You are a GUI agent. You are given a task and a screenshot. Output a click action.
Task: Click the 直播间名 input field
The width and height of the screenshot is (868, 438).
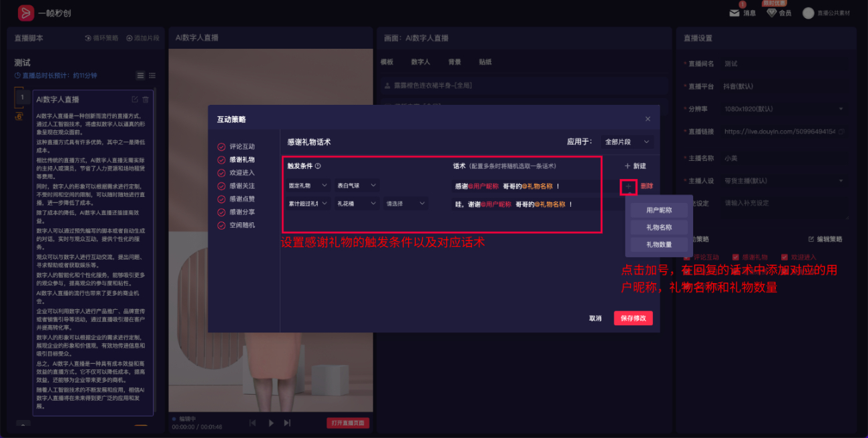pyautogui.click(x=785, y=63)
